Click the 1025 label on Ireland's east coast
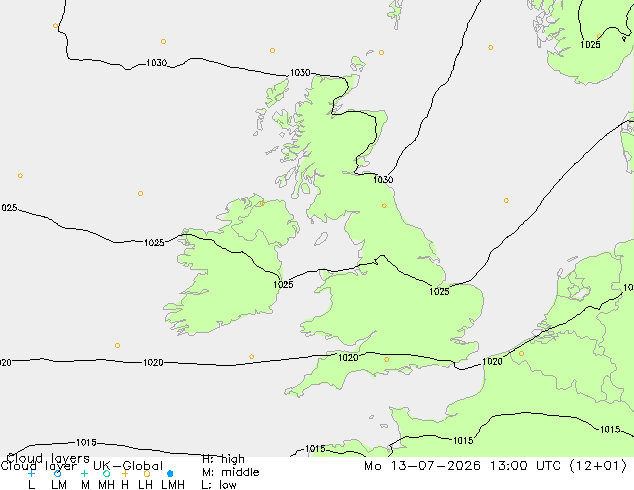The image size is (634, 490). tap(283, 285)
